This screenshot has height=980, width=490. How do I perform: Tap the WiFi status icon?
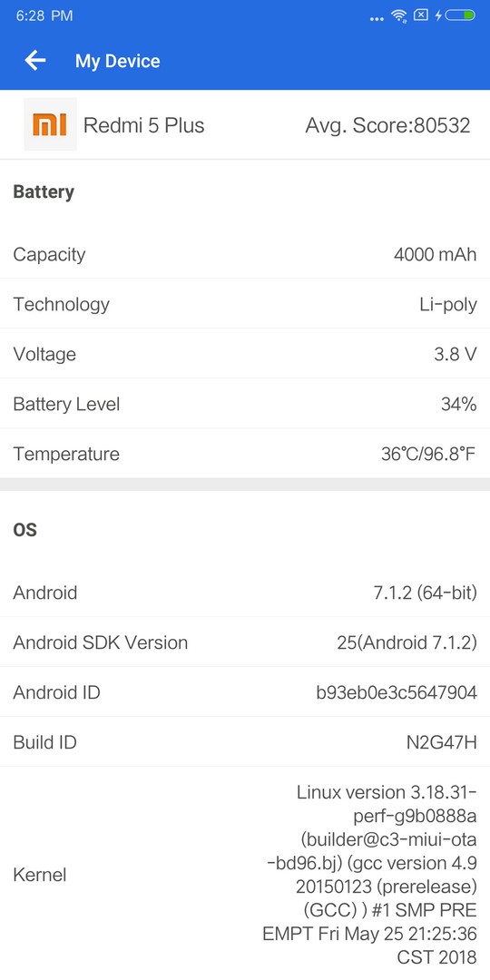399,15
